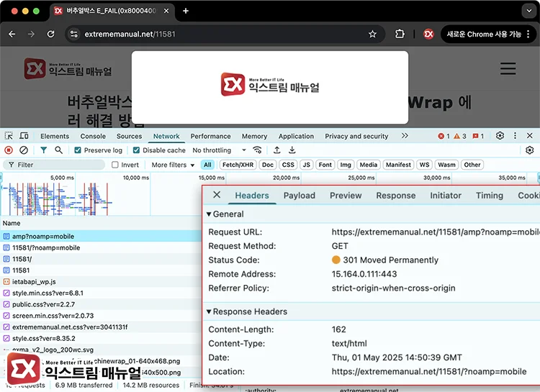Switch to the Elements tab

pos(55,136)
